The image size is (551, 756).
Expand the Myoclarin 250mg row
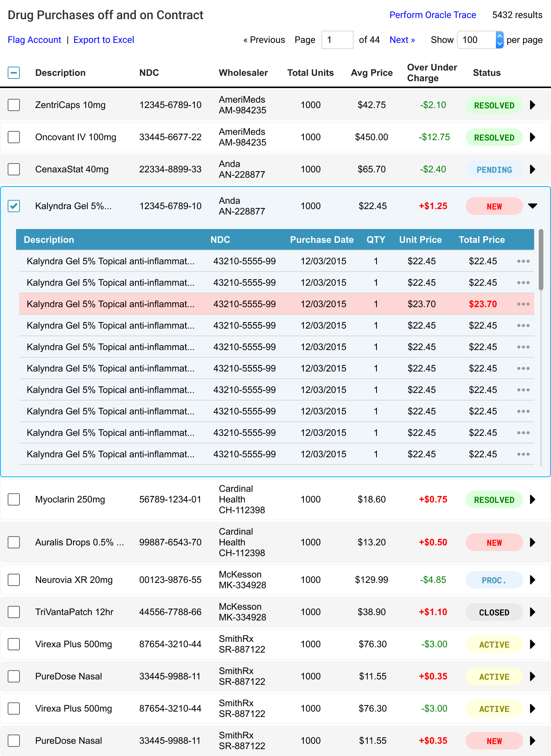click(533, 499)
